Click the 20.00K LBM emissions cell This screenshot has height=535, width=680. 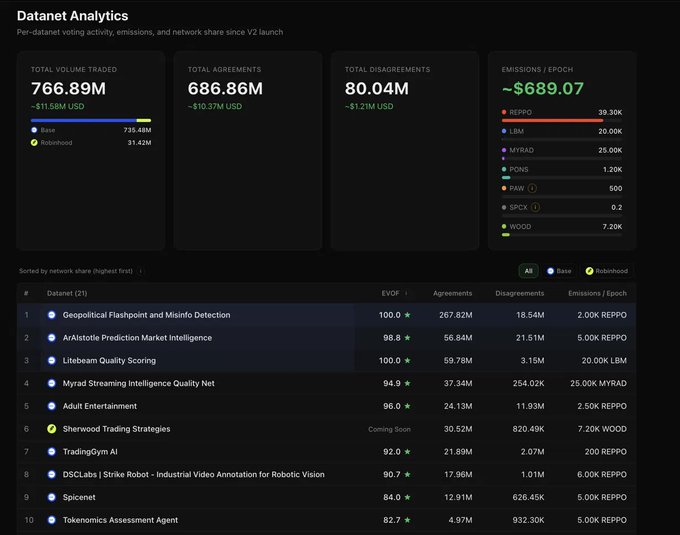pos(604,360)
